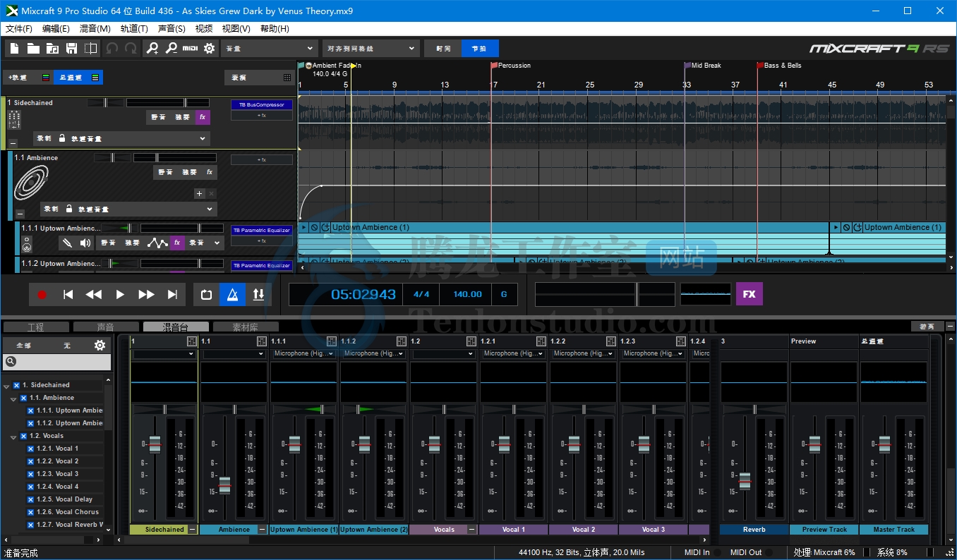
Task: Collapse the 1. Sidechained tree node
Action: [6, 386]
